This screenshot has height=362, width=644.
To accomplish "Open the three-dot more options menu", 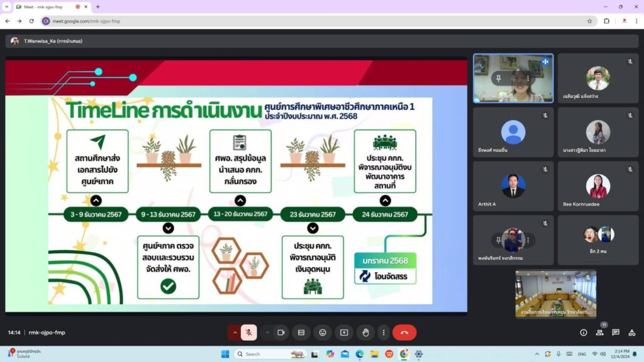I will pyautogui.click(x=382, y=332).
